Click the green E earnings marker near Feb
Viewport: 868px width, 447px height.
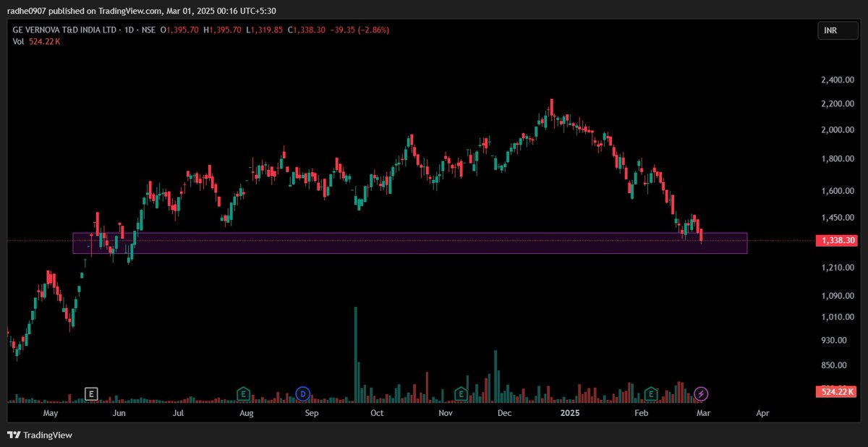tap(651, 393)
